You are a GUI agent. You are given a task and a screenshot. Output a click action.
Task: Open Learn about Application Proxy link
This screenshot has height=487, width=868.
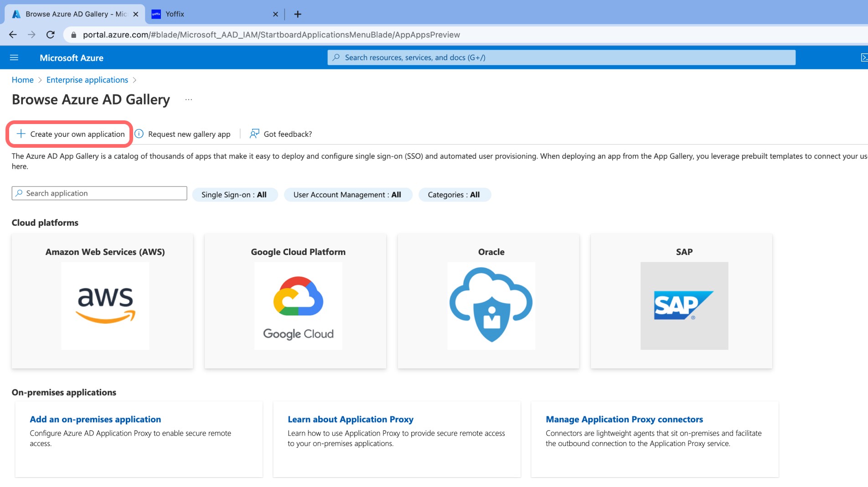point(351,419)
